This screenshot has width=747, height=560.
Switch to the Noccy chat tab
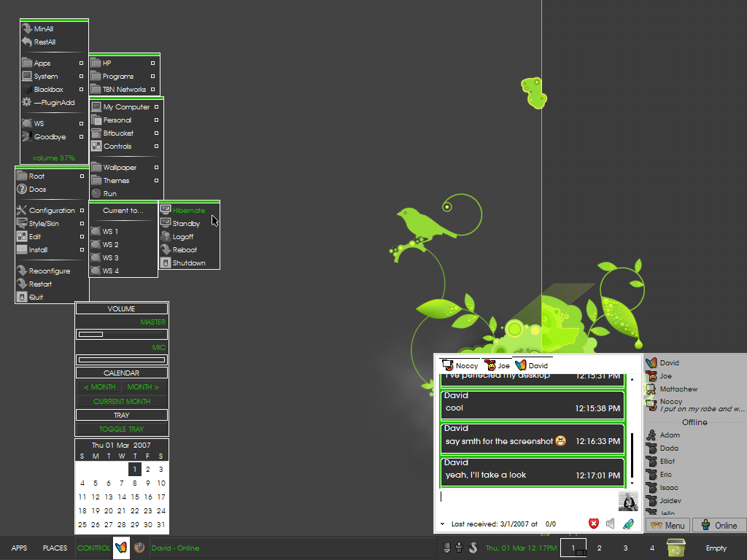[x=460, y=365]
